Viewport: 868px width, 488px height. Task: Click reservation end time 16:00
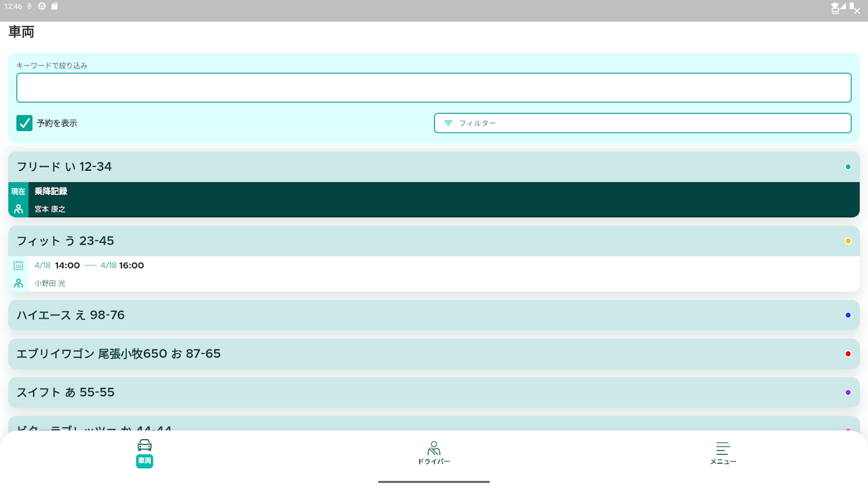(x=131, y=265)
